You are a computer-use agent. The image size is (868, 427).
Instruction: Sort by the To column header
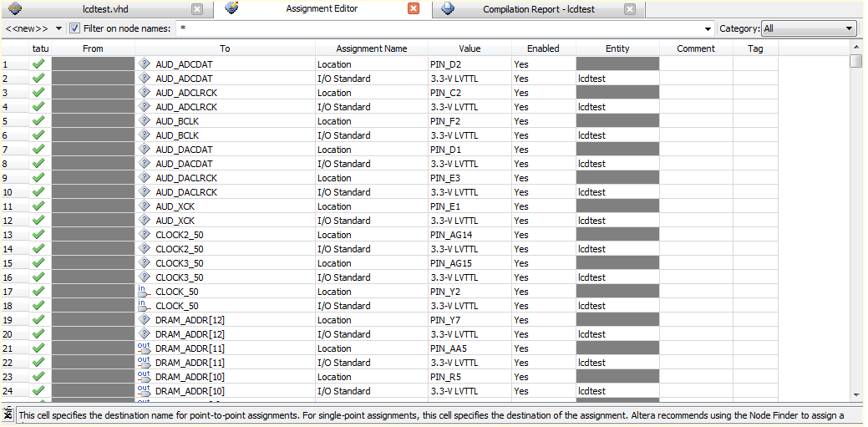click(225, 48)
